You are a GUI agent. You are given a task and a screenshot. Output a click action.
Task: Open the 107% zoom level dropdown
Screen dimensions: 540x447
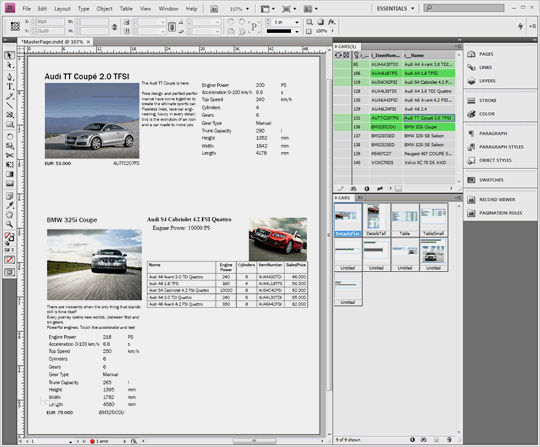tap(247, 9)
